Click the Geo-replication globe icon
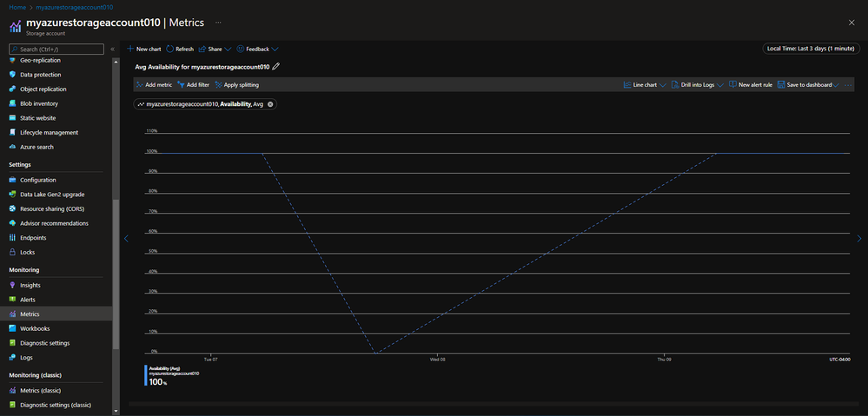 pyautogui.click(x=13, y=60)
